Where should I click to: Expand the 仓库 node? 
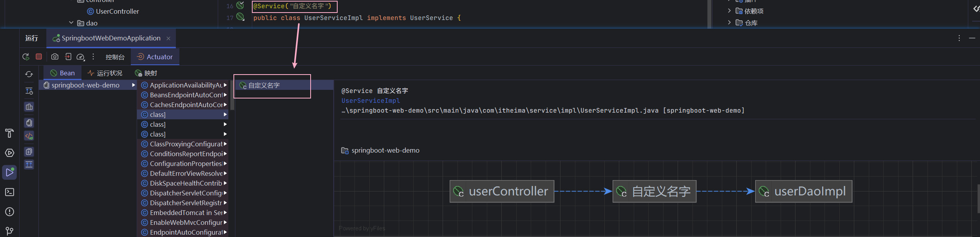[x=729, y=23]
